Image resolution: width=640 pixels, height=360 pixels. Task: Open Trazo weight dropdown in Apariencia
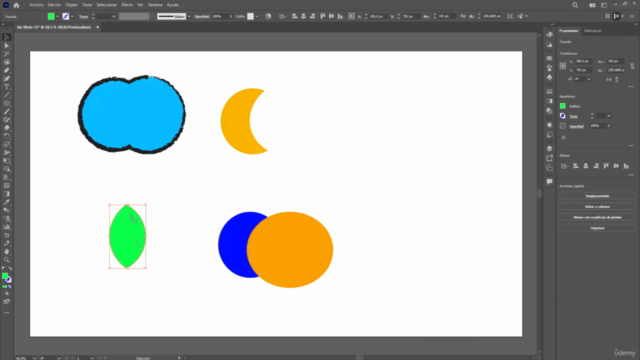tap(609, 116)
